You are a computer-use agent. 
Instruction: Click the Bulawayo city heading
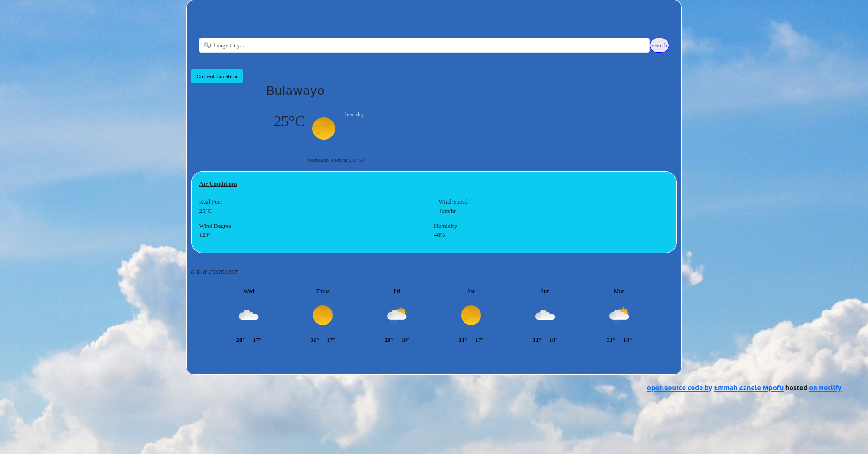[295, 91]
